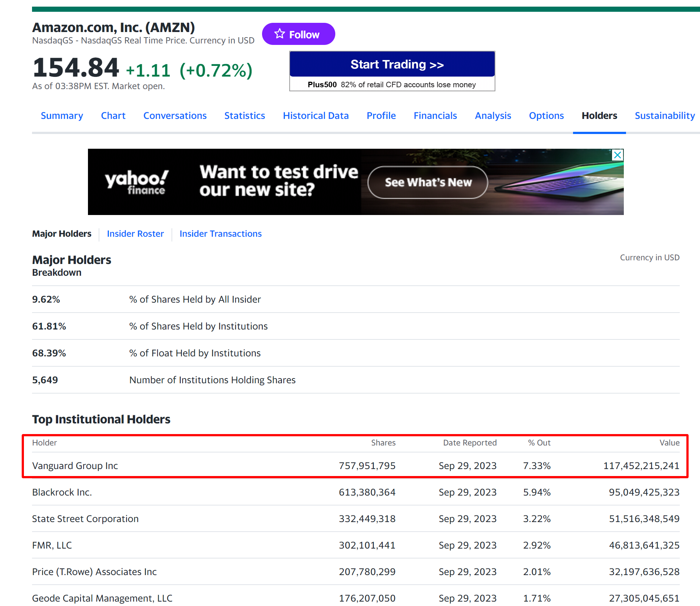Open the Summary tab
This screenshot has height=606, width=700.
click(x=62, y=116)
